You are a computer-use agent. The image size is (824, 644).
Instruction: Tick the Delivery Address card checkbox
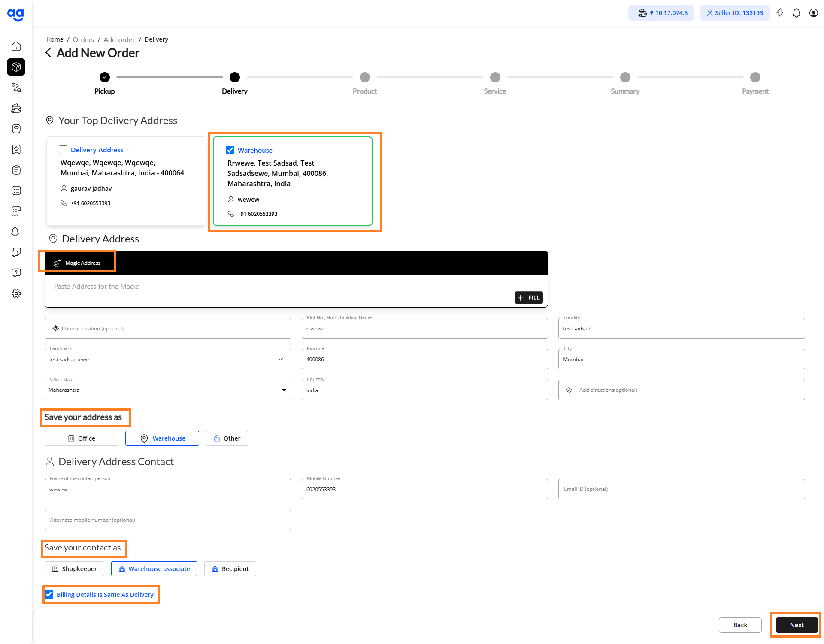tap(63, 150)
